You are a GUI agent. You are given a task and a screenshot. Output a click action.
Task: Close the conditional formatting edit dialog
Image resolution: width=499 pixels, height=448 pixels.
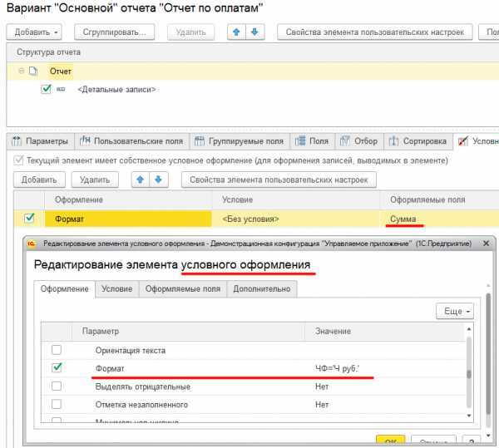pos(486,244)
